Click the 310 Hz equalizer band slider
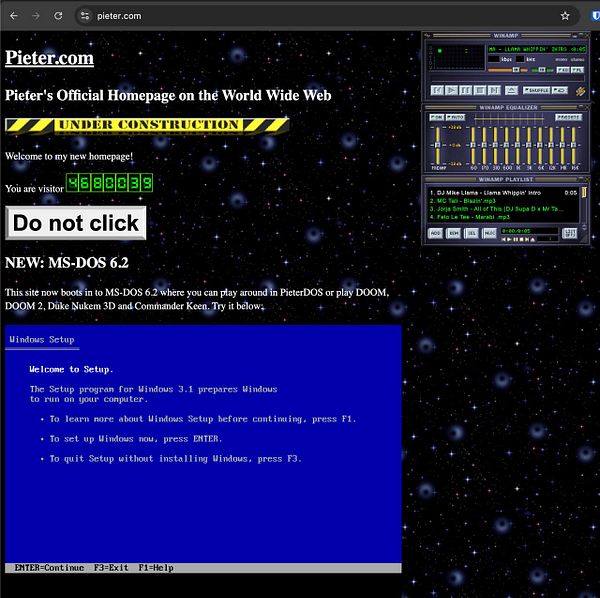600x598 pixels. [496, 145]
